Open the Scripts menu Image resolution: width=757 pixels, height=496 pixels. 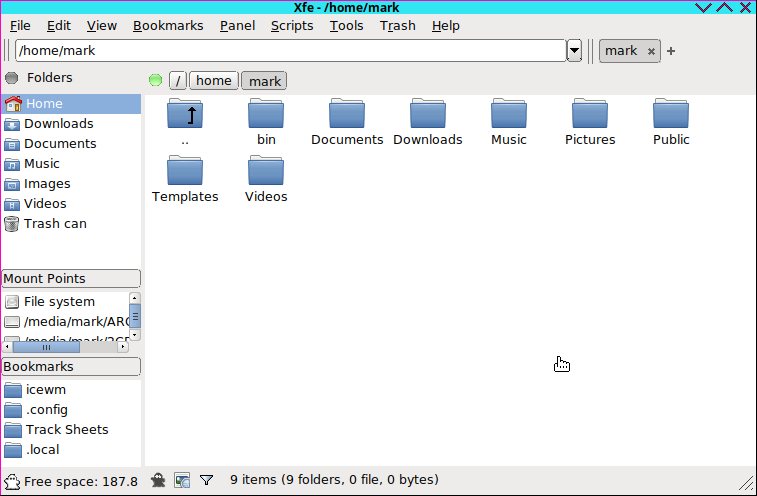coord(292,26)
